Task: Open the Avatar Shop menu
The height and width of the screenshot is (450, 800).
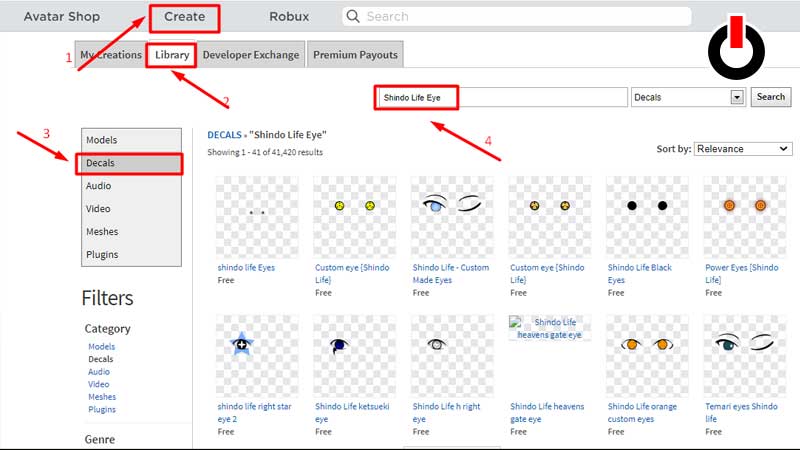Action: (x=62, y=16)
